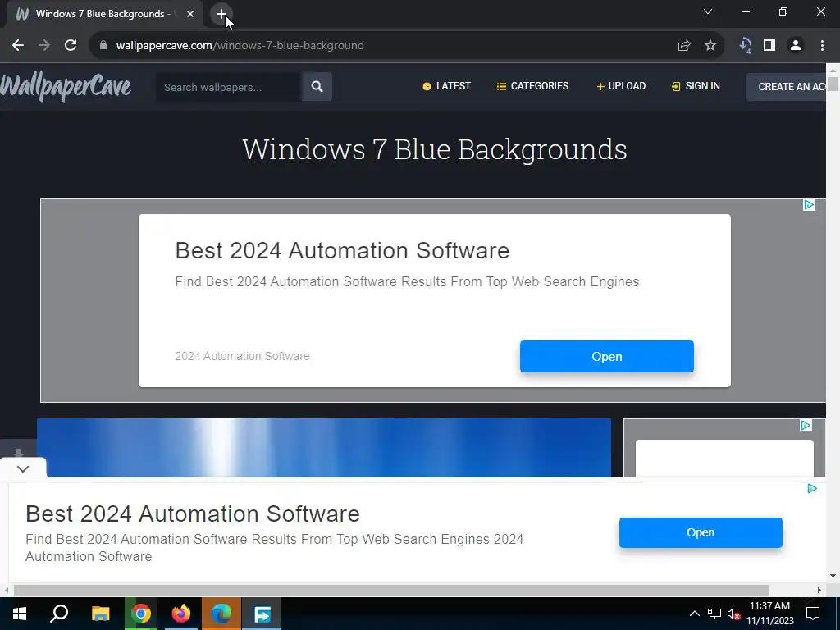The height and width of the screenshot is (630, 840).
Task: Expand the tab search dropdown
Action: tap(708, 11)
